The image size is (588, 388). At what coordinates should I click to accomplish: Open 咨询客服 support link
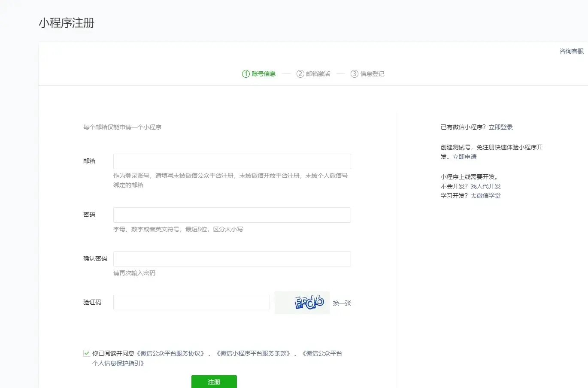(x=571, y=51)
